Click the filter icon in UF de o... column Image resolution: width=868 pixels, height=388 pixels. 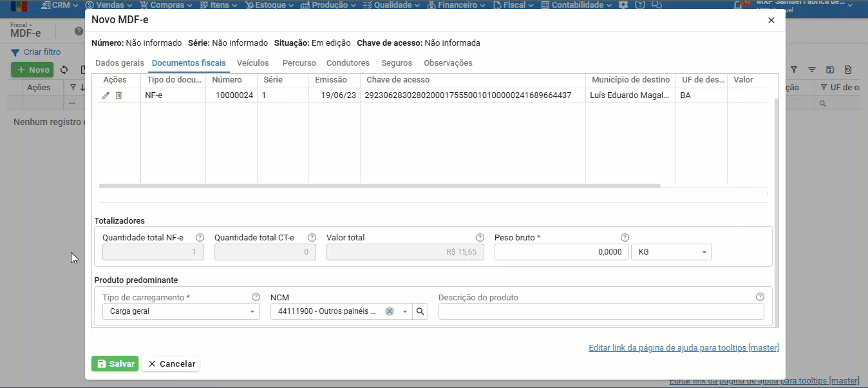[x=824, y=87]
